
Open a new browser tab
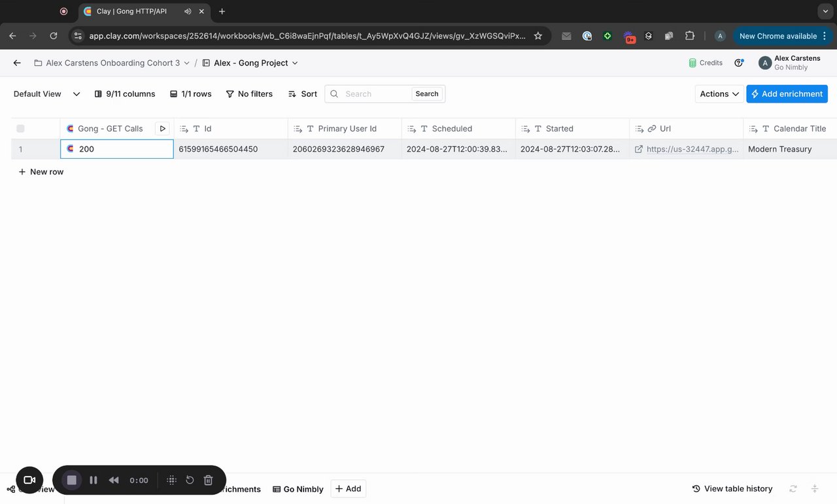pos(222,11)
